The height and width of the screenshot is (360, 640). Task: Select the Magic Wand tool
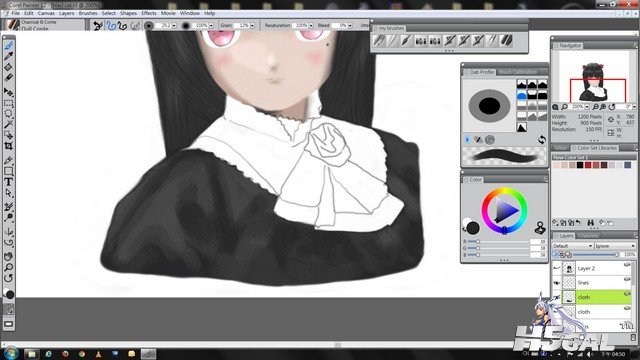8,123
